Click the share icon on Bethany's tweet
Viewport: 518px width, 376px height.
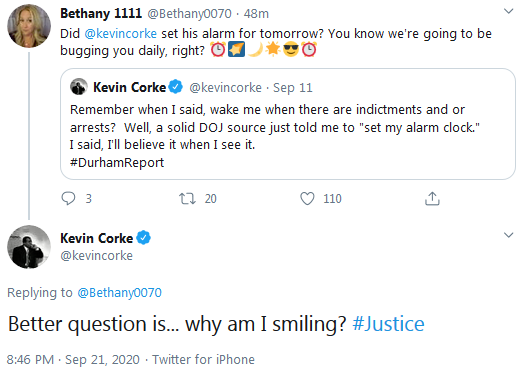tap(432, 199)
